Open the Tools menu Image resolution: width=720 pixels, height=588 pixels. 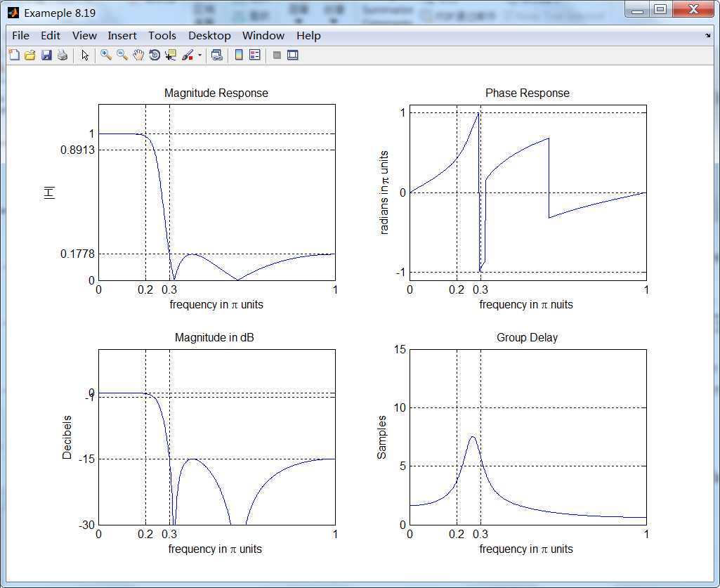point(162,35)
